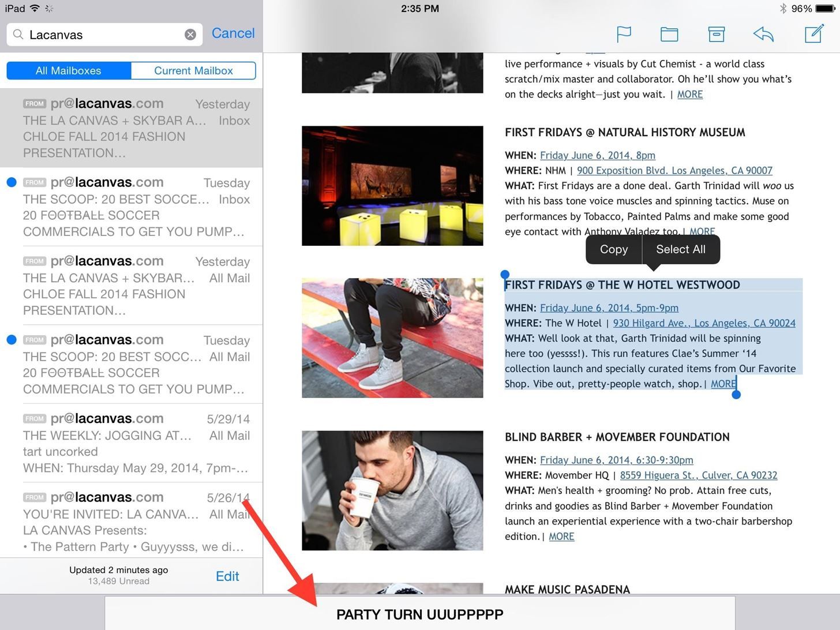
Task: Tap the Bluetooth icon in status bar
Action: point(783,8)
